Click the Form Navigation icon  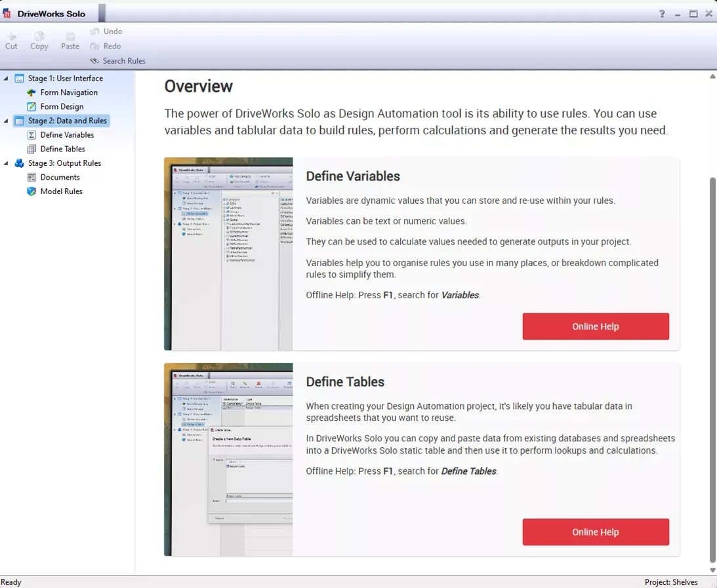tap(31, 92)
